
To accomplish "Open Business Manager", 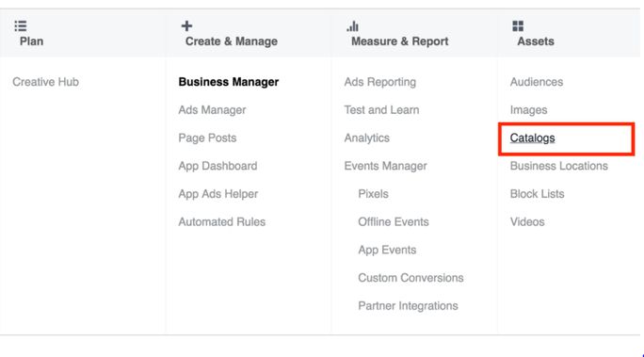I will tap(229, 82).
